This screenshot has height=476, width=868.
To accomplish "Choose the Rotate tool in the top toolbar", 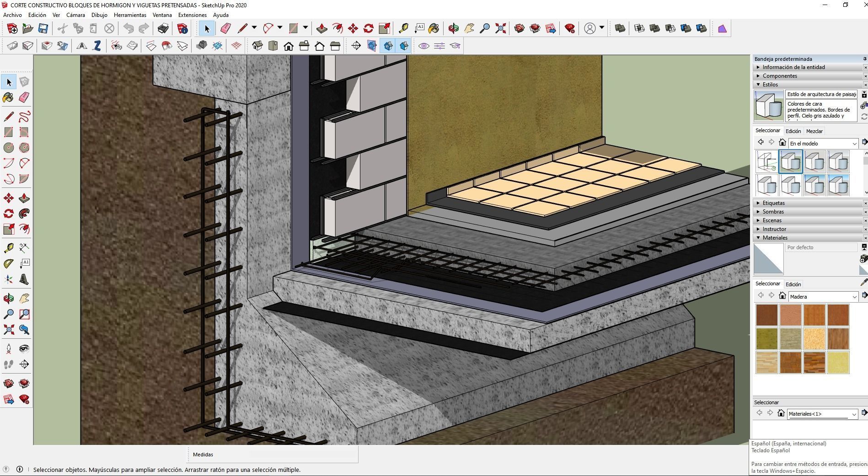I will 369,28.
